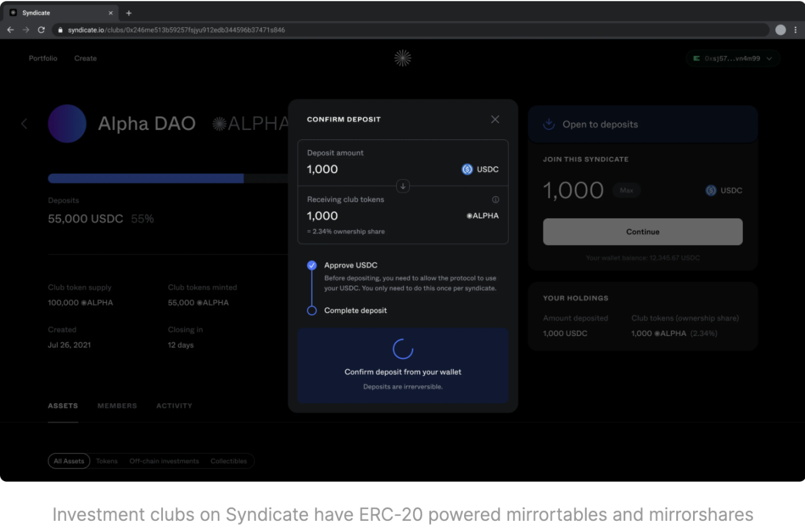Click the blue deposits progress bar
805x532 pixels.
point(146,179)
